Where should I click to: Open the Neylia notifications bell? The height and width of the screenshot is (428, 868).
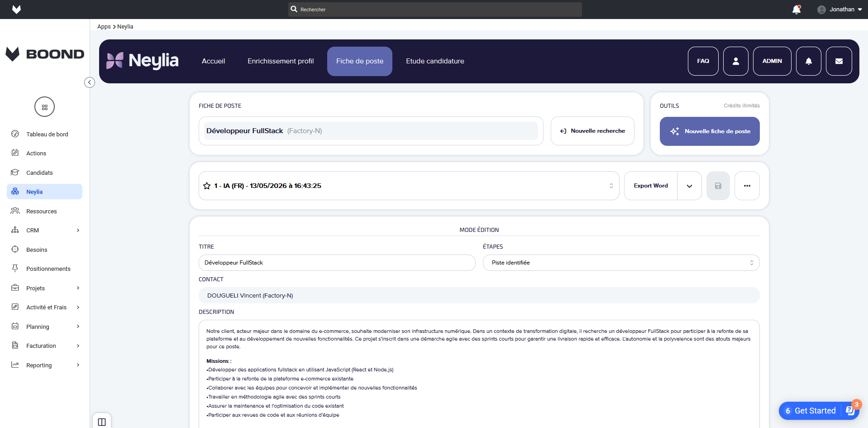(808, 61)
